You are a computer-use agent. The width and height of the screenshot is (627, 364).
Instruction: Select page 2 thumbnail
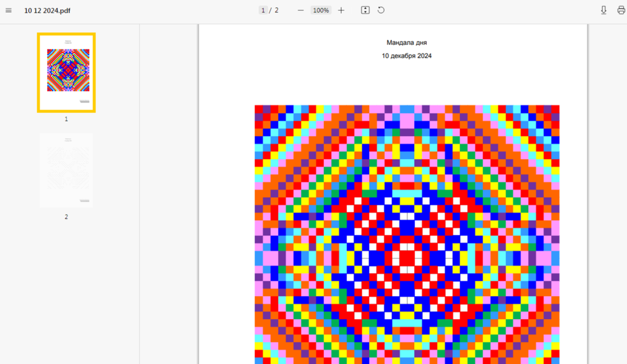click(x=66, y=170)
